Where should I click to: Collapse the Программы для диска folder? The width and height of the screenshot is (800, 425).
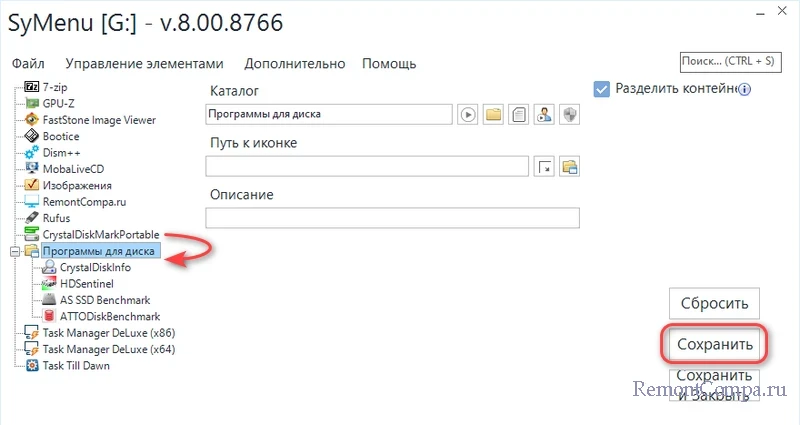[x=13, y=251]
